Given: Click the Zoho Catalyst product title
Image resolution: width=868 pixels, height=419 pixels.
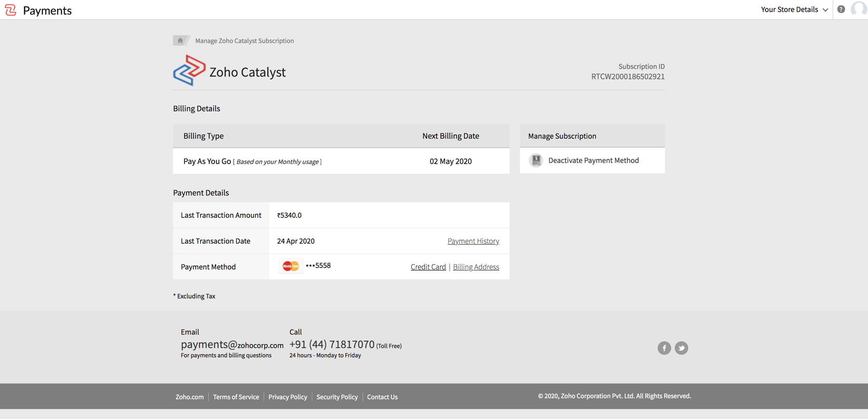Looking at the screenshot, I should pos(248,72).
